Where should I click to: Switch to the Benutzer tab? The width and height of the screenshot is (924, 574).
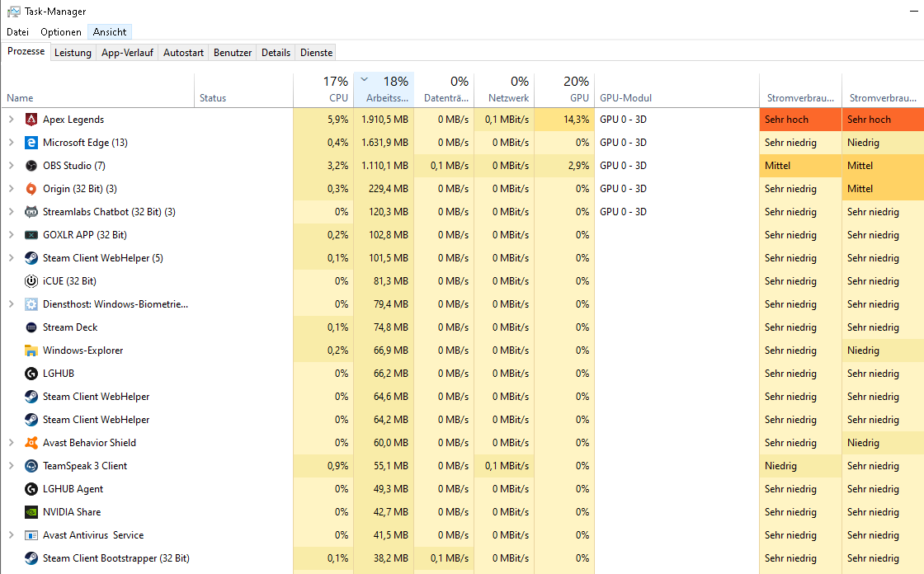pos(233,53)
